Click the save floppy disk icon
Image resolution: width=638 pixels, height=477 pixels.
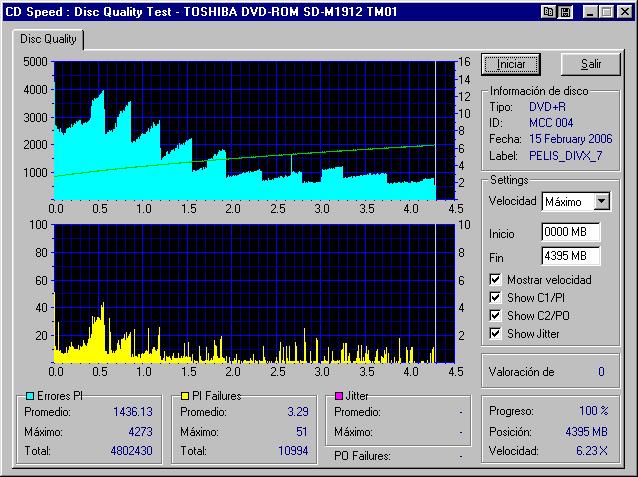point(565,11)
